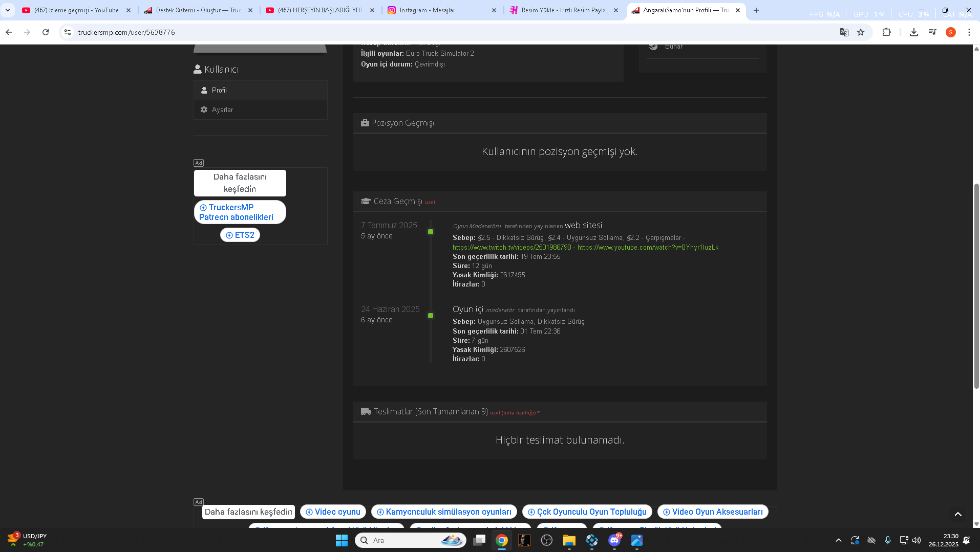Screen dimensions: 980x552
Task: Click TruckersMP Patreon abonelikleri ad link
Action: [x=240, y=212]
